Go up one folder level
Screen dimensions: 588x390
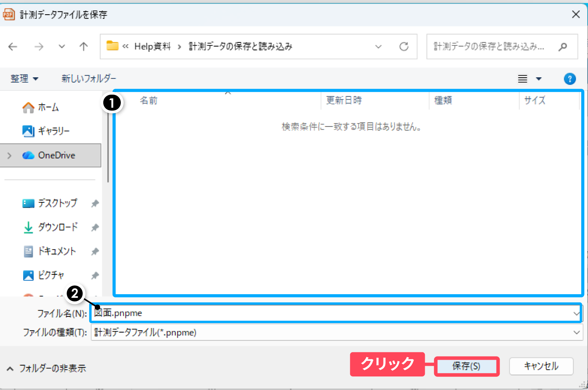[83, 46]
